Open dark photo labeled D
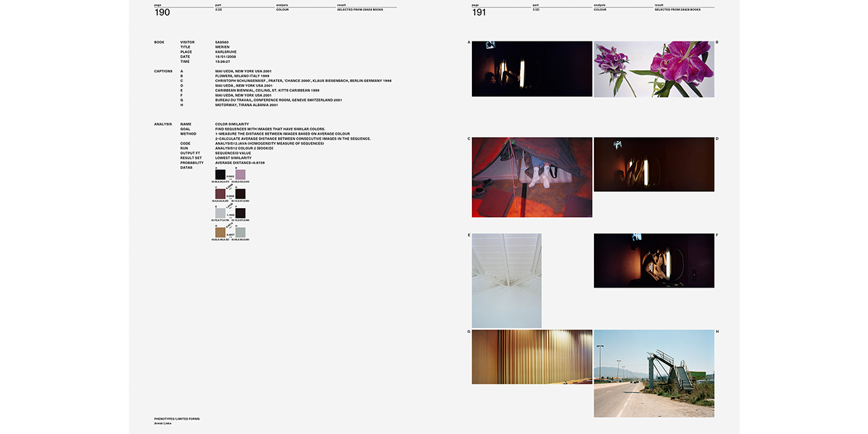Image resolution: width=868 pixels, height=434 pixels. click(654, 164)
